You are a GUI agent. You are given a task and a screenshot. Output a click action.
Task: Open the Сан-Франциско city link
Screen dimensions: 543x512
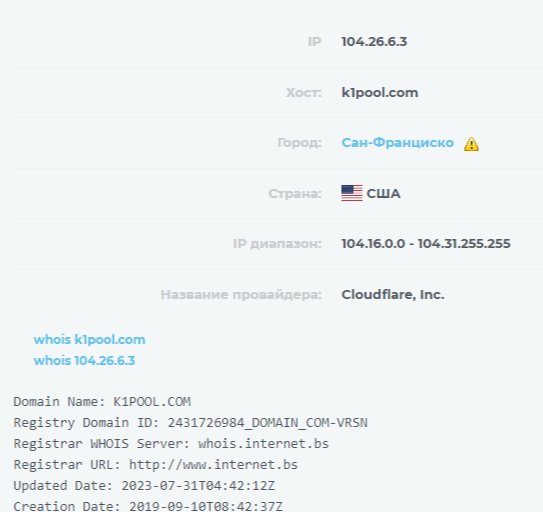(x=398, y=142)
